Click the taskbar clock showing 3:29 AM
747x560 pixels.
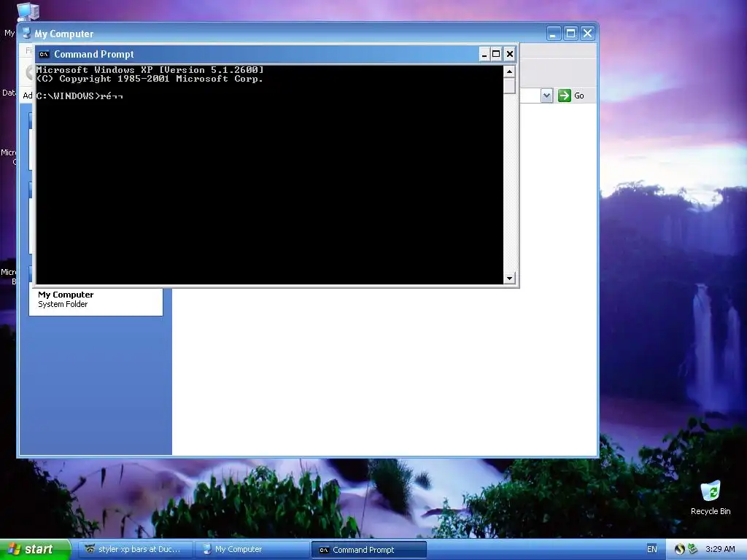coord(720,549)
